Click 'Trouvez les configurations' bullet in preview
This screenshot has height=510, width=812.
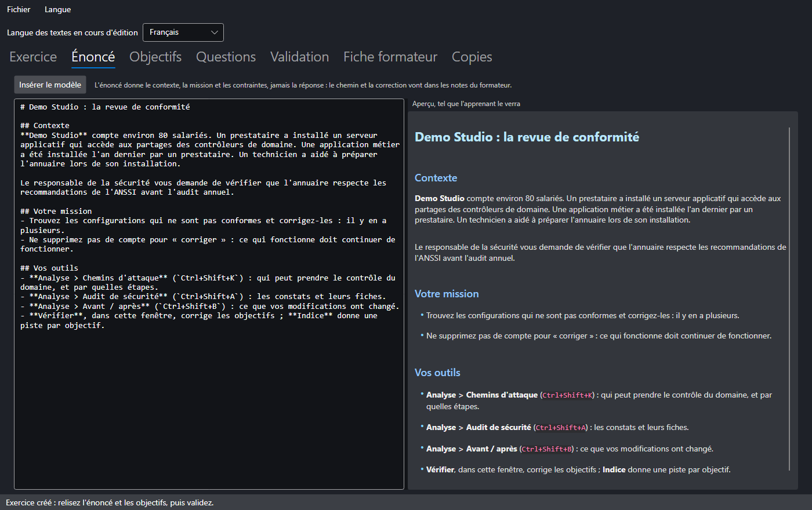582,316
